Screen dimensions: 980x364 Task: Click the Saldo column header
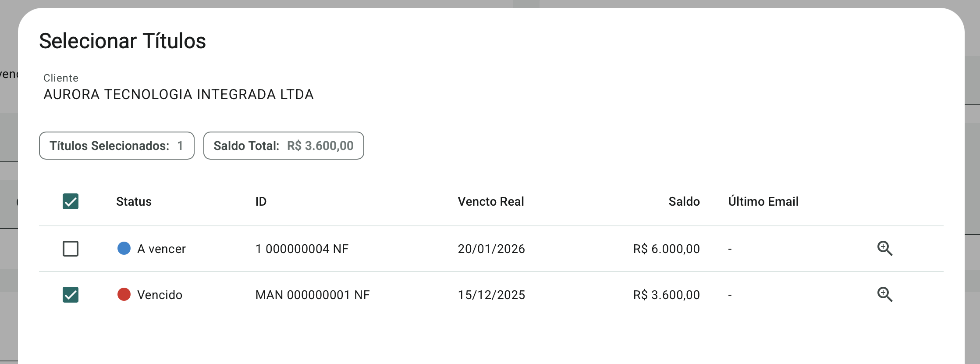pos(684,202)
